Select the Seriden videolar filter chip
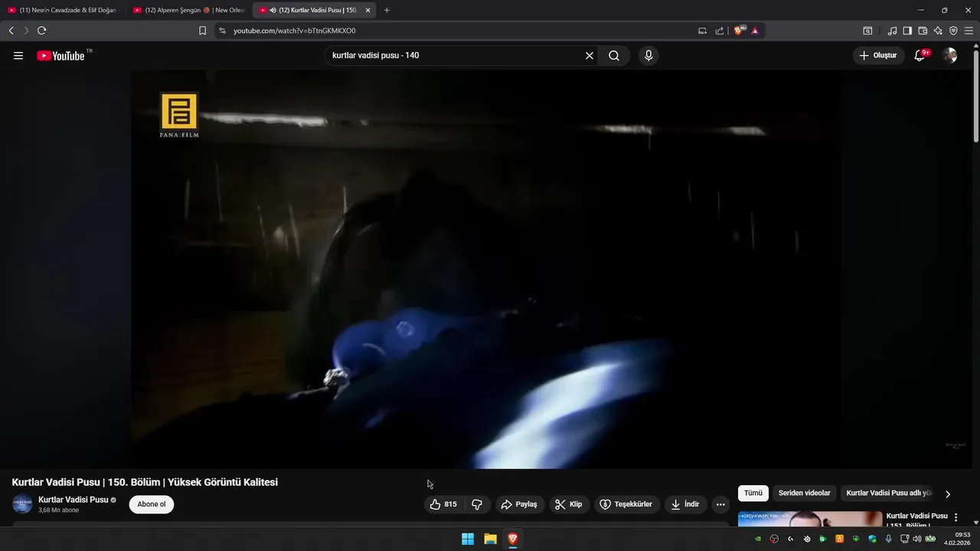The height and width of the screenshot is (551, 980). click(x=804, y=494)
